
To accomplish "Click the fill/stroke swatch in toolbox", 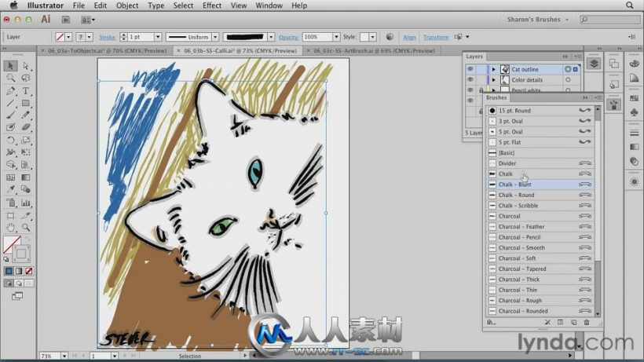I will (16, 249).
